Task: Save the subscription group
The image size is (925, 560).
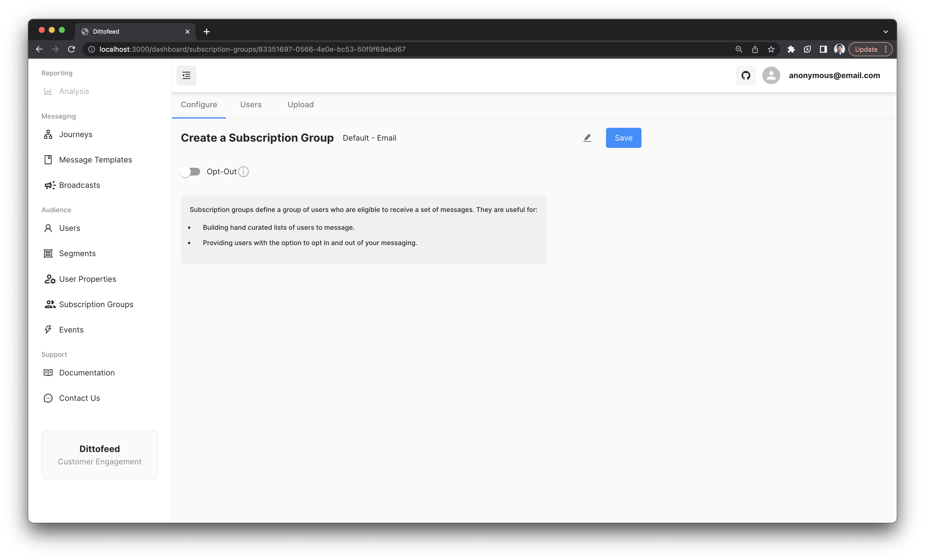Action: pos(623,138)
